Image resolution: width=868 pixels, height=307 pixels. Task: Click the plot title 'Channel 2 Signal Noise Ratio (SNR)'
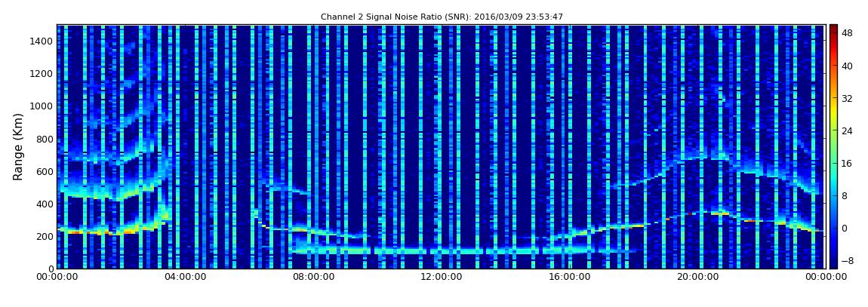click(x=442, y=17)
